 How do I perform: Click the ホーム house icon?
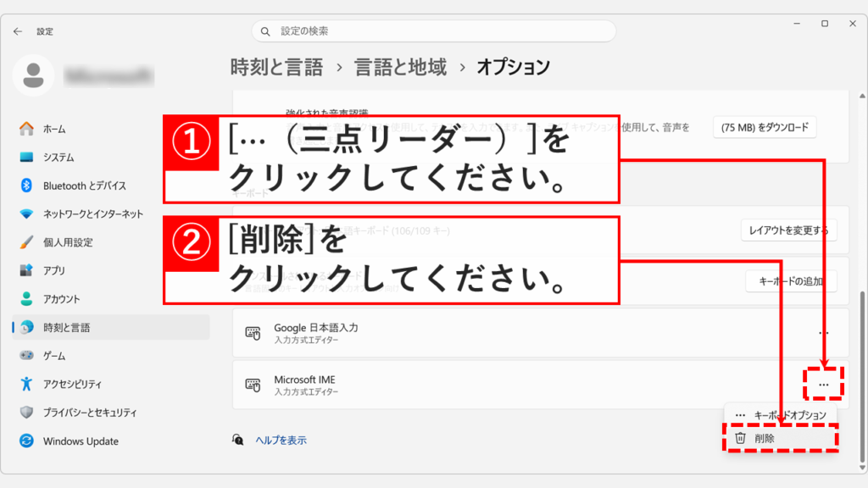tap(26, 129)
